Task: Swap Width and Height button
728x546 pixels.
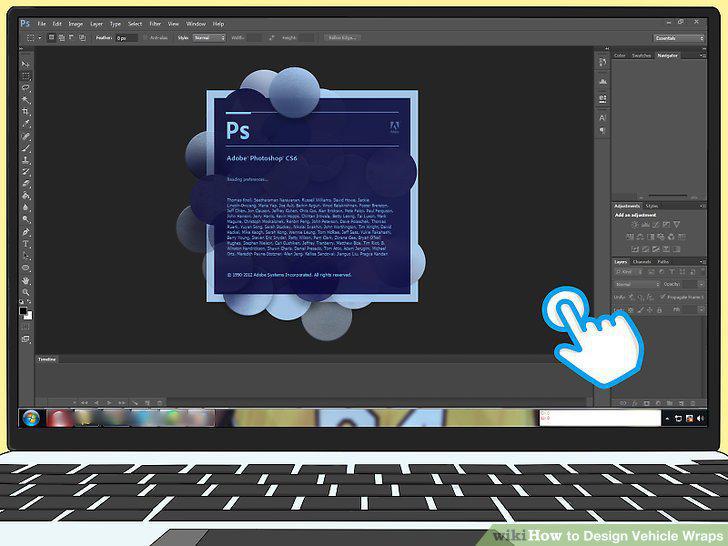Action: [272, 38]
